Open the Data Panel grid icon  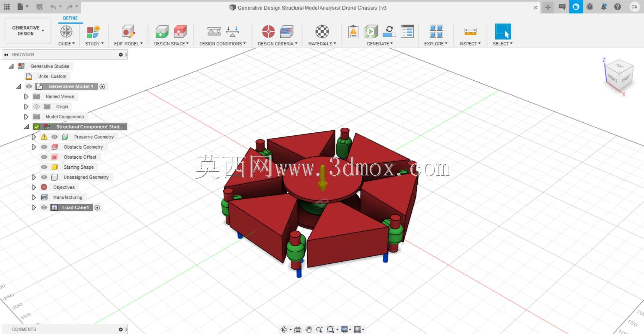(7, 7)
